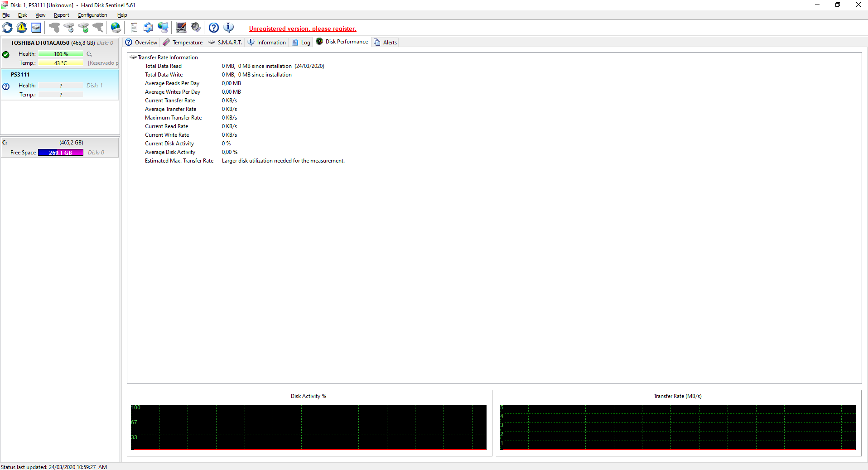The width and height of the screenshot is (868, 470).
Task: Click the Current Write Rate label
Action: coord(167,135)
